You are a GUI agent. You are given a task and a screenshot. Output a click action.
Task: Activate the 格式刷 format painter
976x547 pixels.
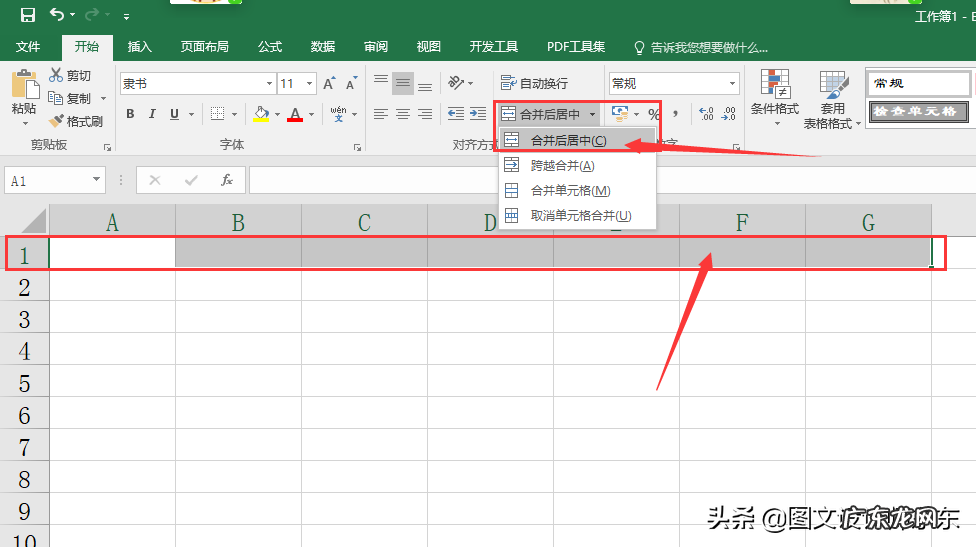coord(76,121)
